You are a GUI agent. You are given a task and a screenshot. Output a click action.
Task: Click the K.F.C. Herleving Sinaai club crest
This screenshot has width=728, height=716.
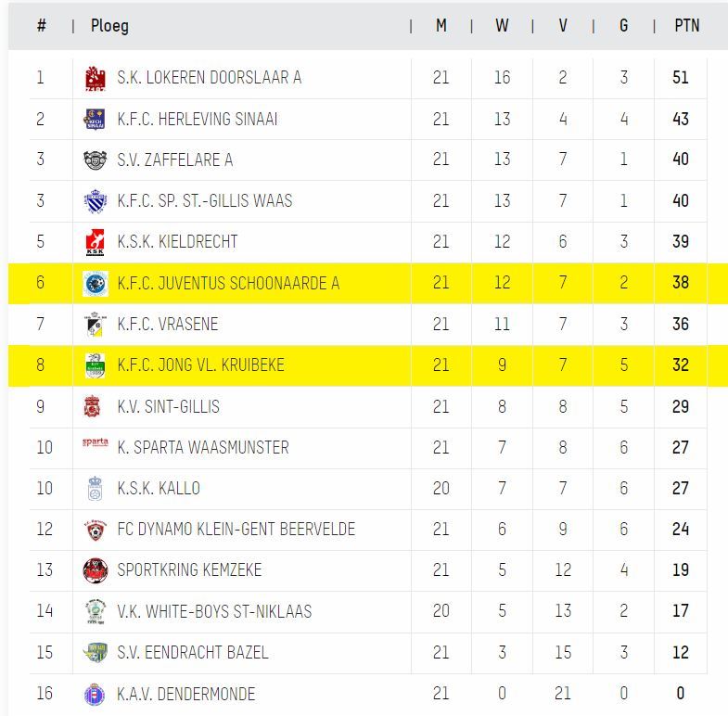tap(95, 120)
